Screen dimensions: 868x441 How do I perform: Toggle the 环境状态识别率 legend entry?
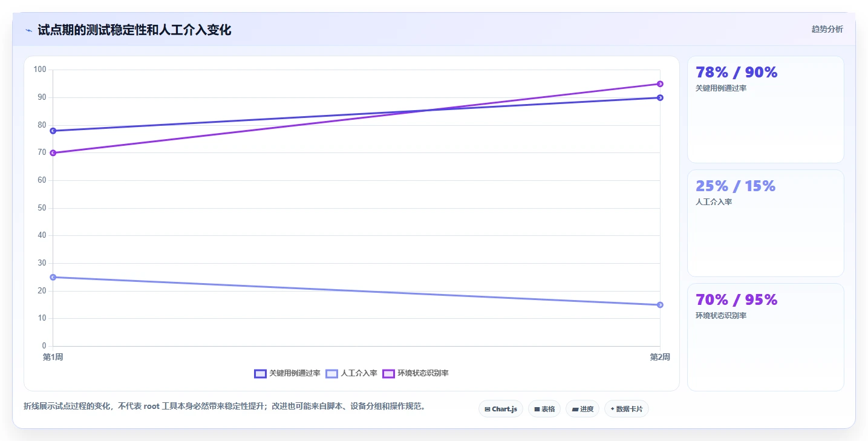[x=416, y=373]
